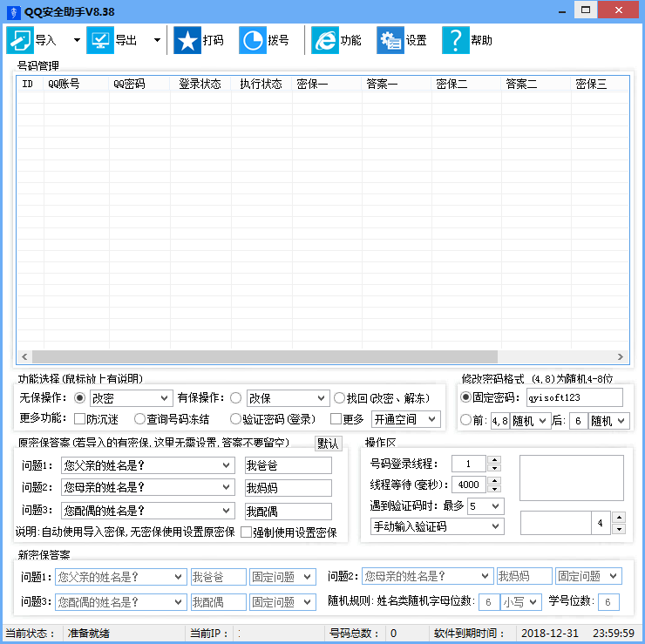
Task: Click horizontal scrollbar left arrow
Action: [x=24, y=356]
